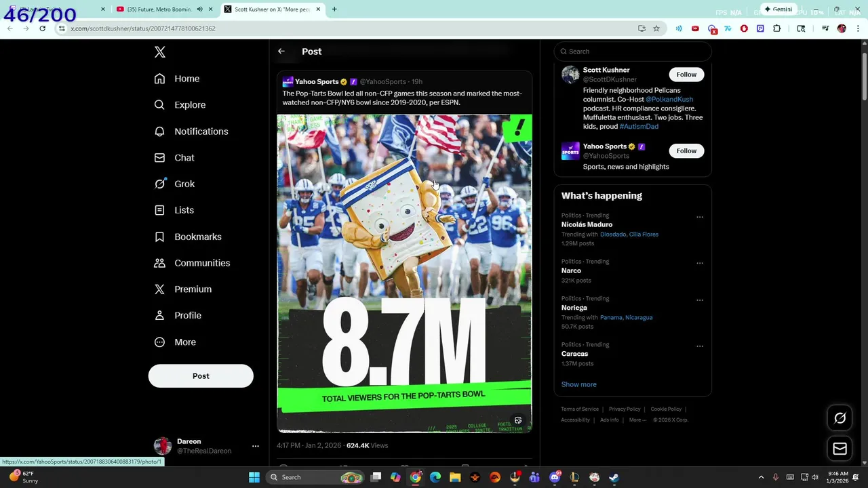Open the Terms of Service footer link

580,409
